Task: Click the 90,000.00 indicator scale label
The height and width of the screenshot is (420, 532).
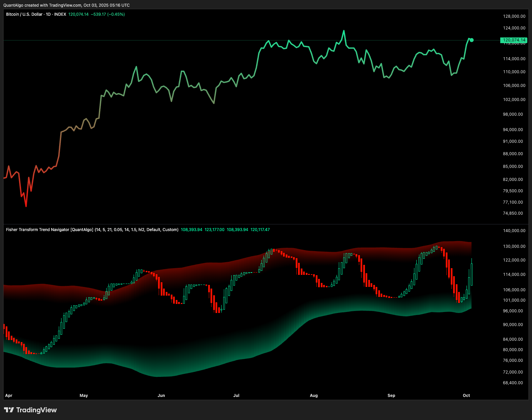Action: (513, 325)
